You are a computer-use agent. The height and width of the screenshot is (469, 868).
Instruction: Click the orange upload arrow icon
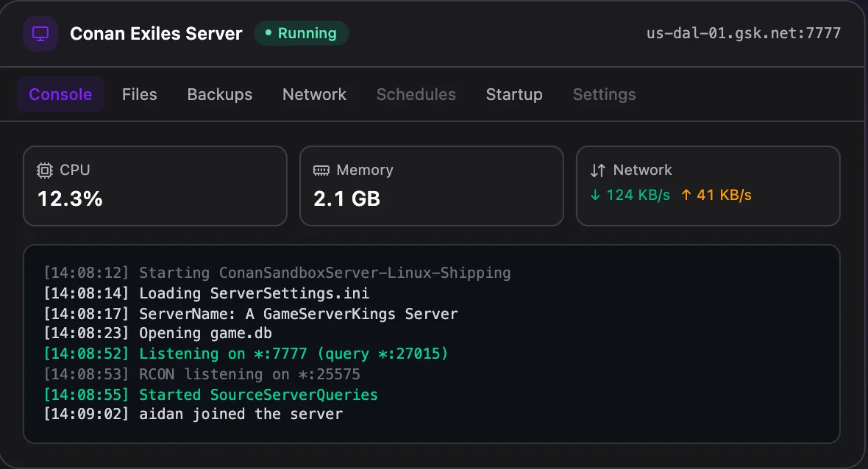pyautogui.click(x=686, y=195)
